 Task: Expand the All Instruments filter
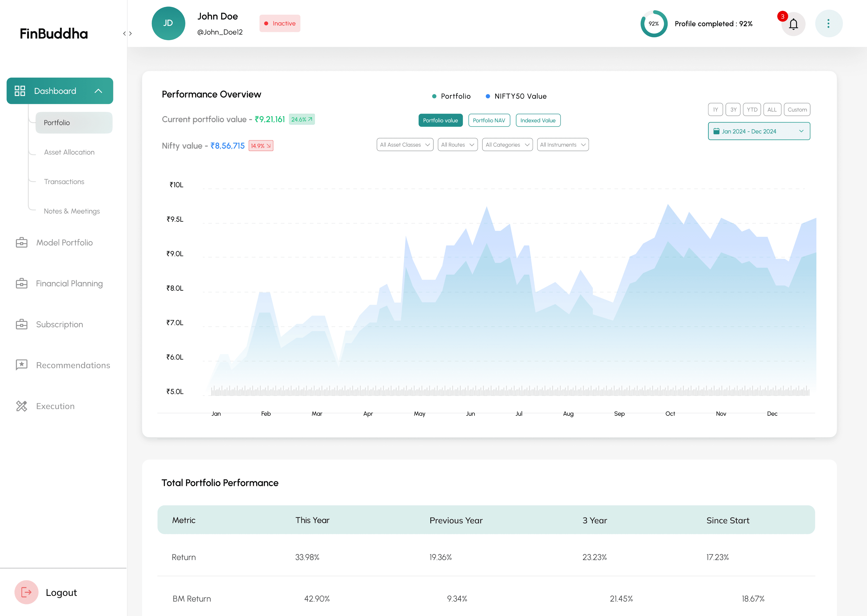pyautogui.click(x=563, y=145)
